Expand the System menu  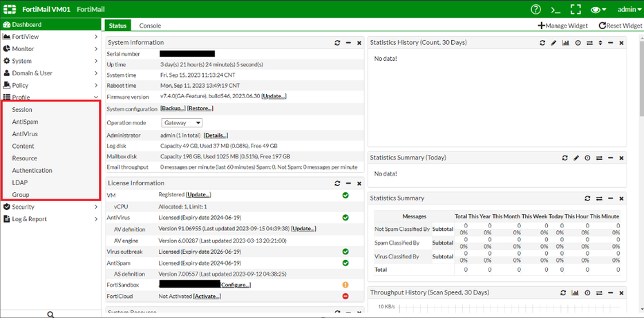point(50,61)
